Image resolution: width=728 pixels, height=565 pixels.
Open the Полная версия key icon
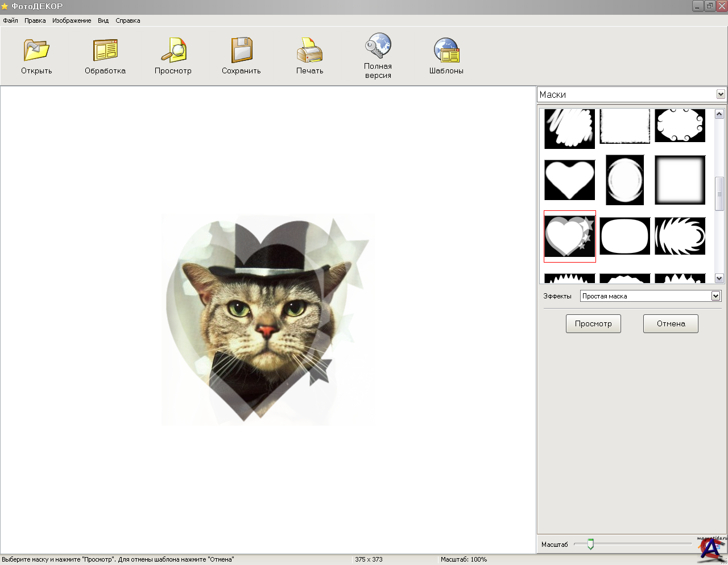(378, 45)
